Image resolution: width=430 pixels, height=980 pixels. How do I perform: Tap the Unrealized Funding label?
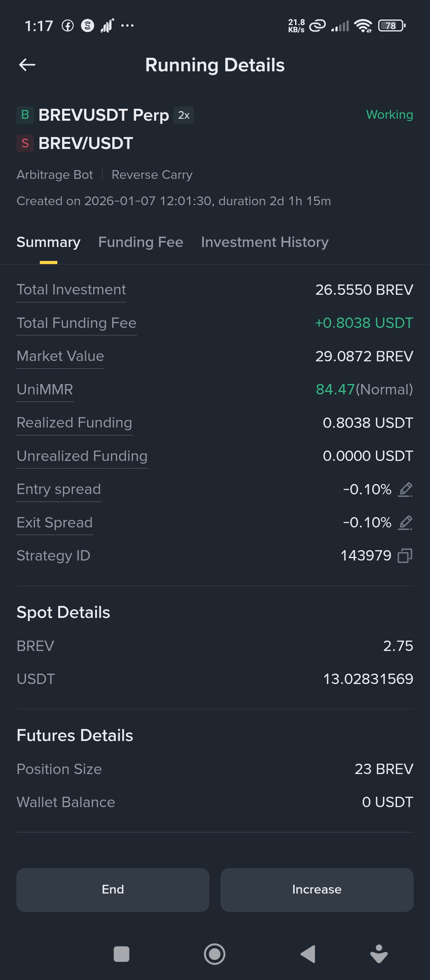(82, 456)
